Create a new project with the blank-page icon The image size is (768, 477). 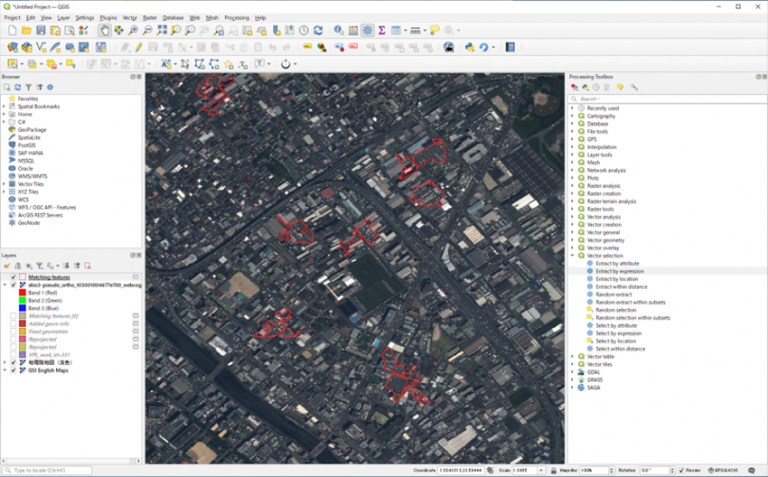tap(12, 30)
